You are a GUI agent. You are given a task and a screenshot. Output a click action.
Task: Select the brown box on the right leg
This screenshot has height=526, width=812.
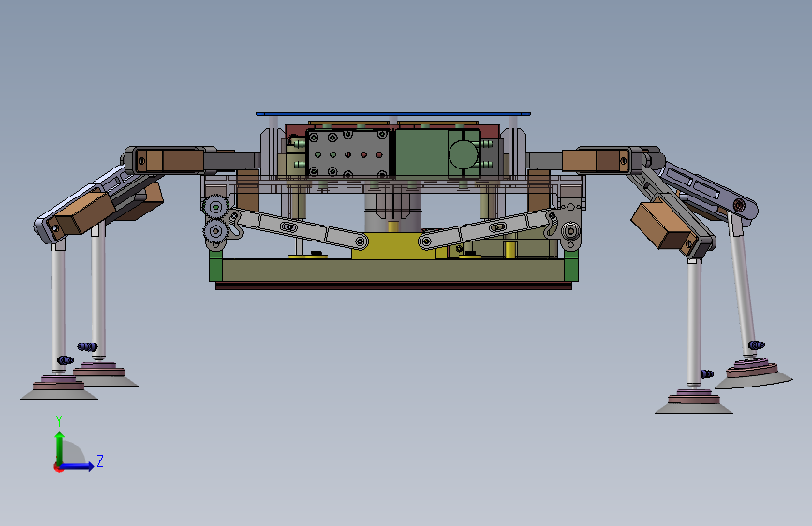661,225
